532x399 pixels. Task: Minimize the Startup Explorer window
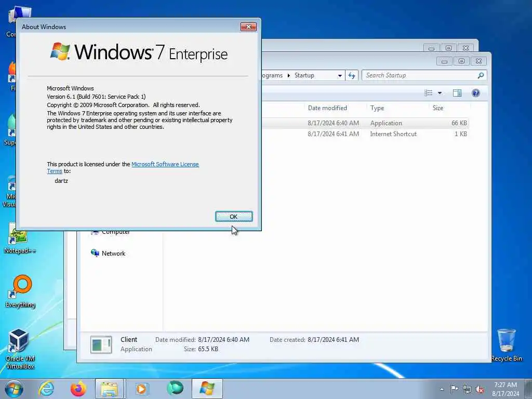click(445, 61)
